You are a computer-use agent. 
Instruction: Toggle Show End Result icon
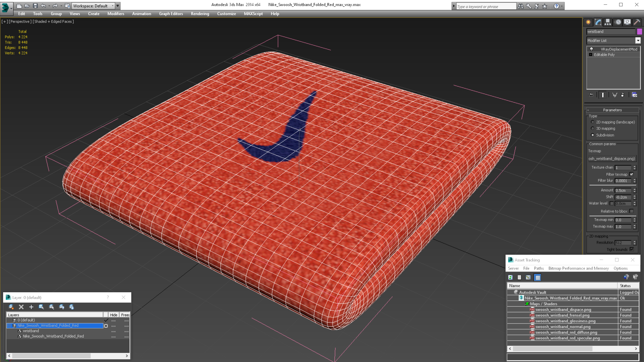pos(603,95)
